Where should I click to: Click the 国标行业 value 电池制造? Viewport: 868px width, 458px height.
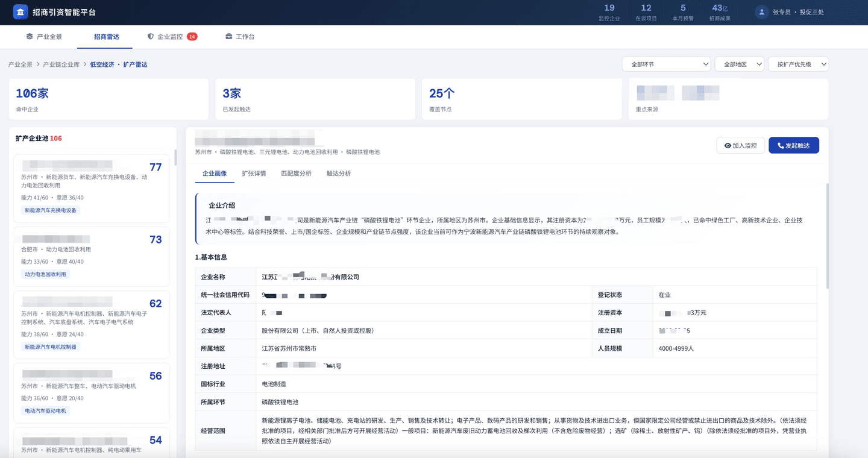(274, 384)
